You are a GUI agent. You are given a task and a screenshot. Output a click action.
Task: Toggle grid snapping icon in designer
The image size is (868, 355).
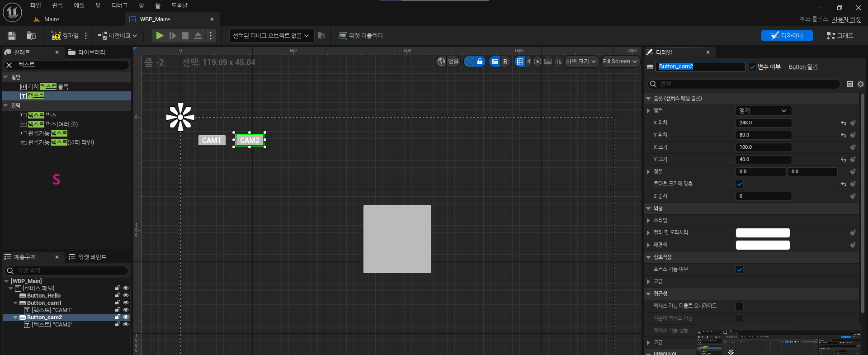pos(520,62)
